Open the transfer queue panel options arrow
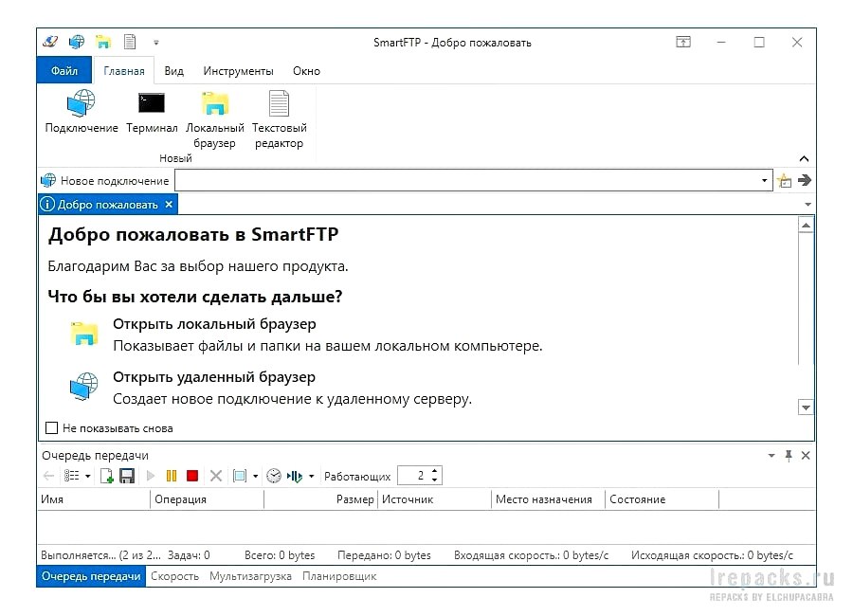Image resolution: width=853 pixels, height=616 pixels. coord(771,456)
